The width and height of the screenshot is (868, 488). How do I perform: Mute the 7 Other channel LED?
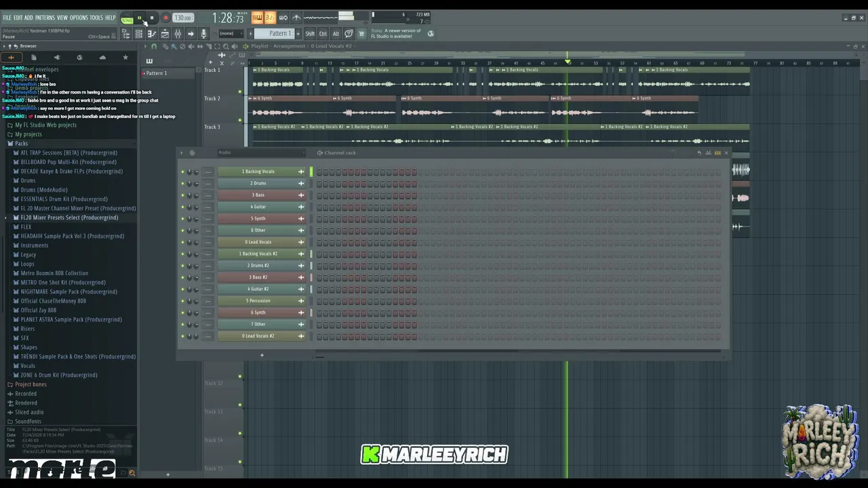182,325
